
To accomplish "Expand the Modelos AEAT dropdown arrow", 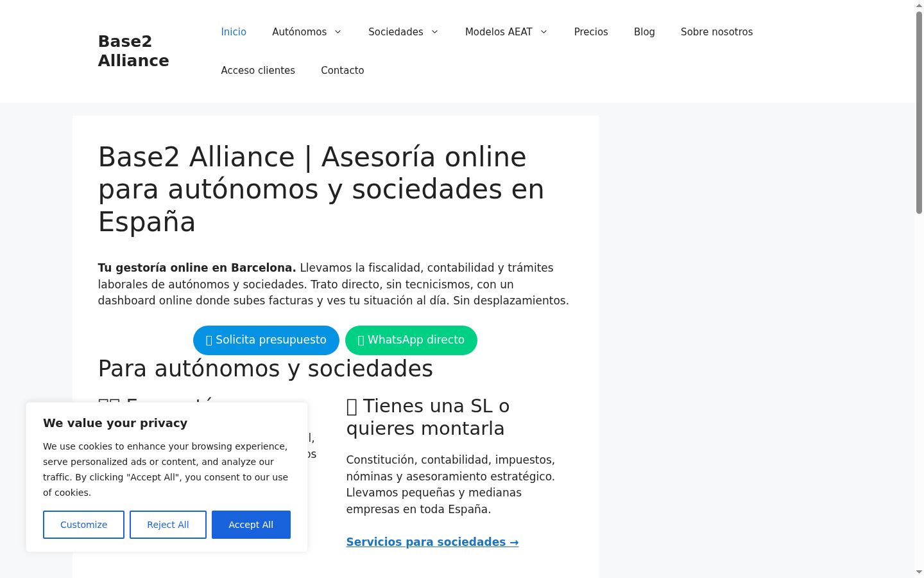I will pyautogui.click(x=543, y=32).
